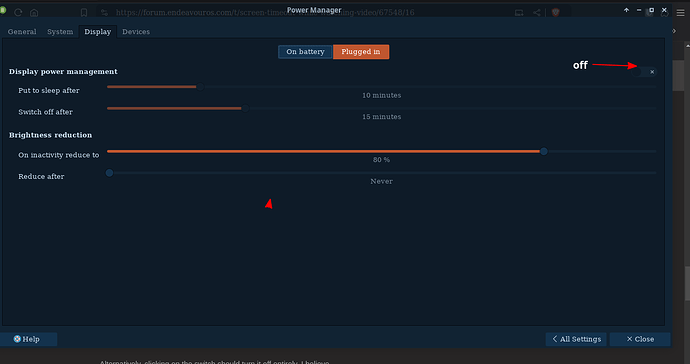Viewport: 690px width, 364px height.
Task: Close the Power Manager dialog
Action: (640, 339)
